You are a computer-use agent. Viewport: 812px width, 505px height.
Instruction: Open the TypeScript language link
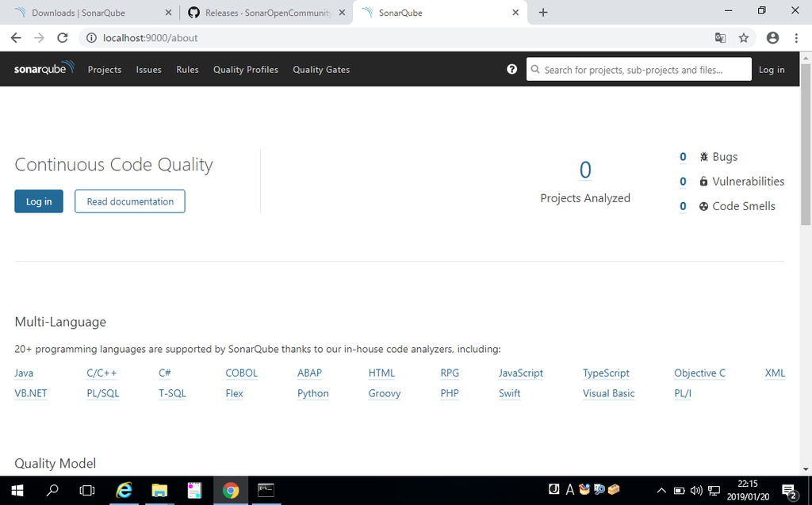606,373
